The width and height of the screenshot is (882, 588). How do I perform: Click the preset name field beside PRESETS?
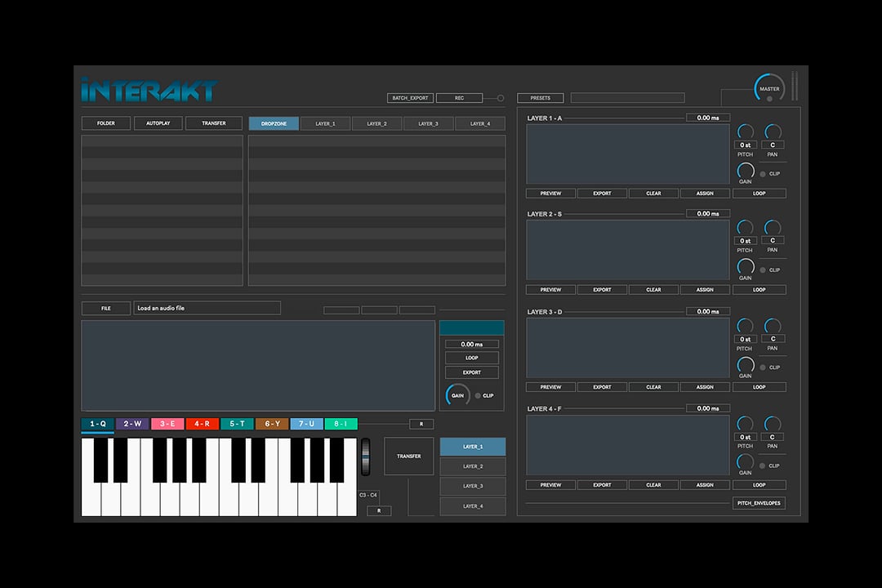pos(628,98)
